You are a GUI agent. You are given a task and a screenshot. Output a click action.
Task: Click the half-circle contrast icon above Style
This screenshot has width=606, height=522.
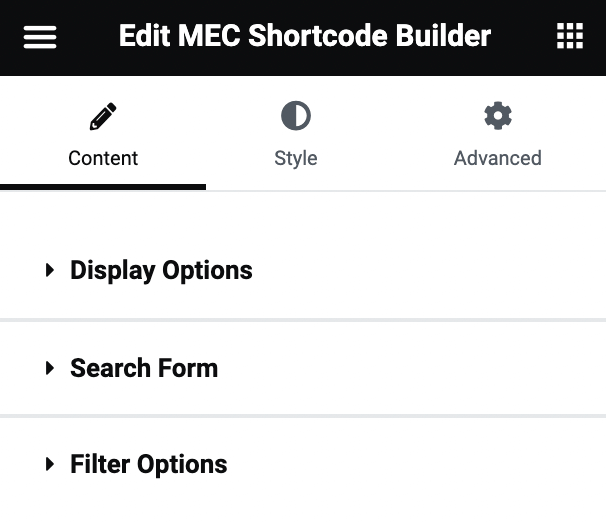pyautogui.click(x=296, y=117)
